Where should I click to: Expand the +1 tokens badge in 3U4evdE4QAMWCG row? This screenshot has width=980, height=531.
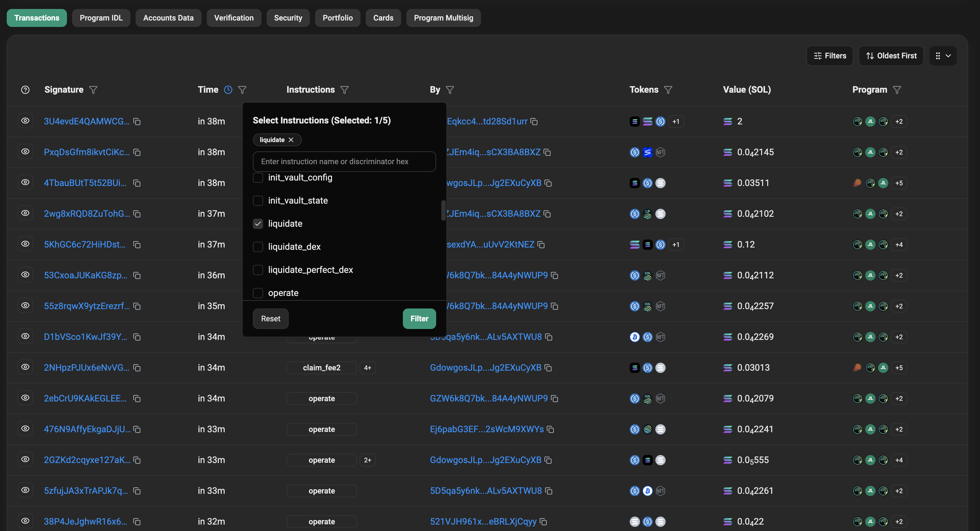point(676,122)
